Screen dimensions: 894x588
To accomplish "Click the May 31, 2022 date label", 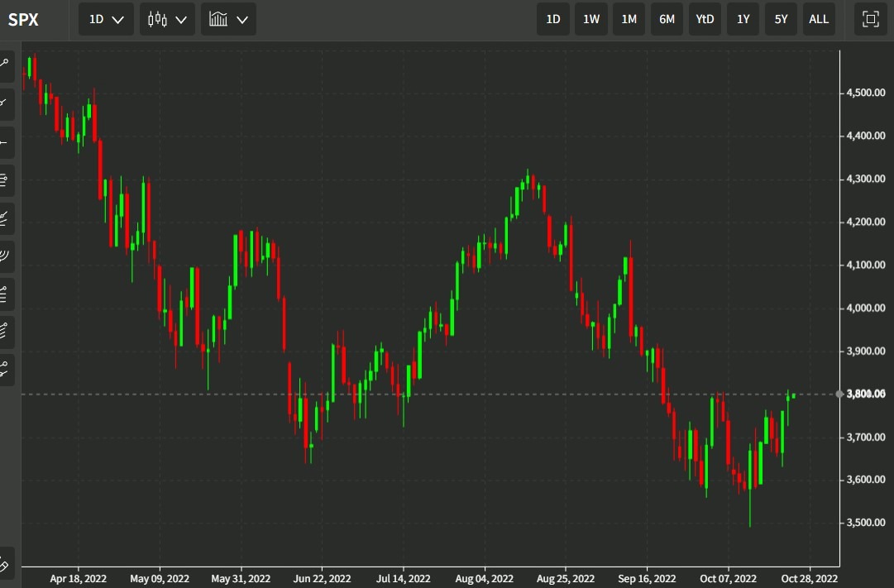I will 241,578.
